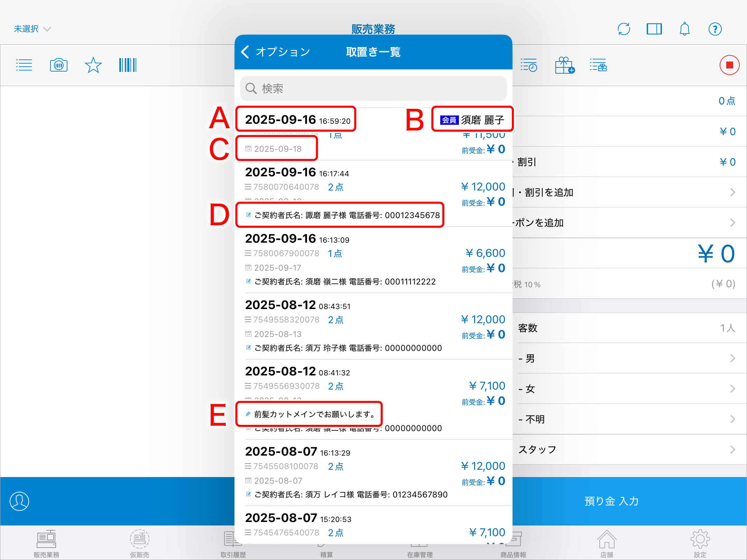747x560 pixels.
Task: Click the help question mark icon
Action: pos(715,29)
